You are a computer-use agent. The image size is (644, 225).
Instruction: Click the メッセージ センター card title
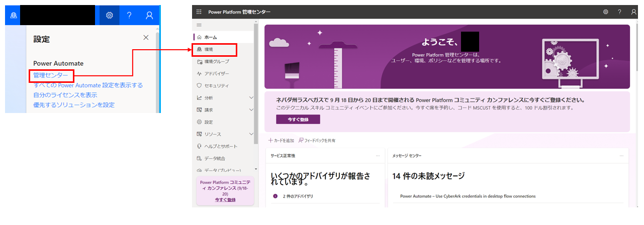pyautogui.click(x=407, y=156)
